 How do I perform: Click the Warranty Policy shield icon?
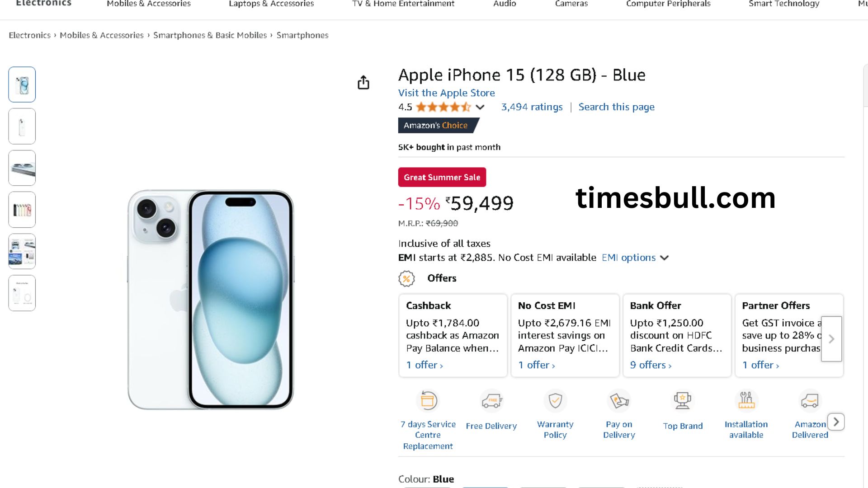coord(555,400)
